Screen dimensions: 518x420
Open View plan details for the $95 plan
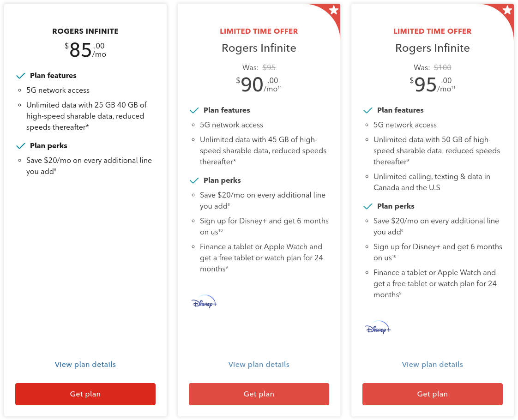click(x=433, y=365)
